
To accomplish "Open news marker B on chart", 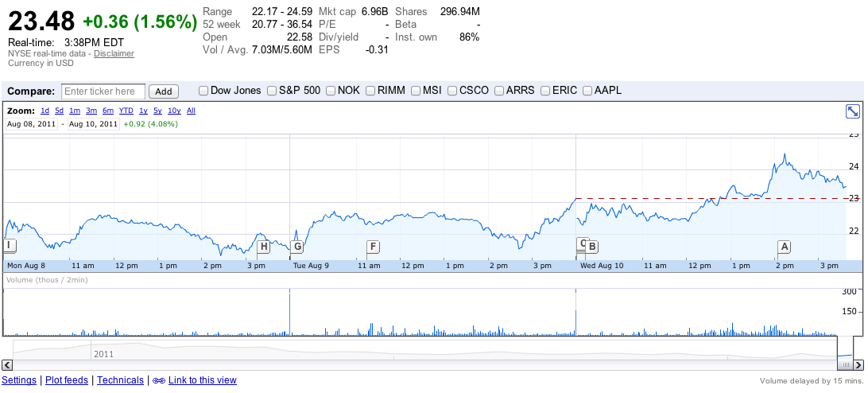I will pyautogui.click(x=592, y=247).
